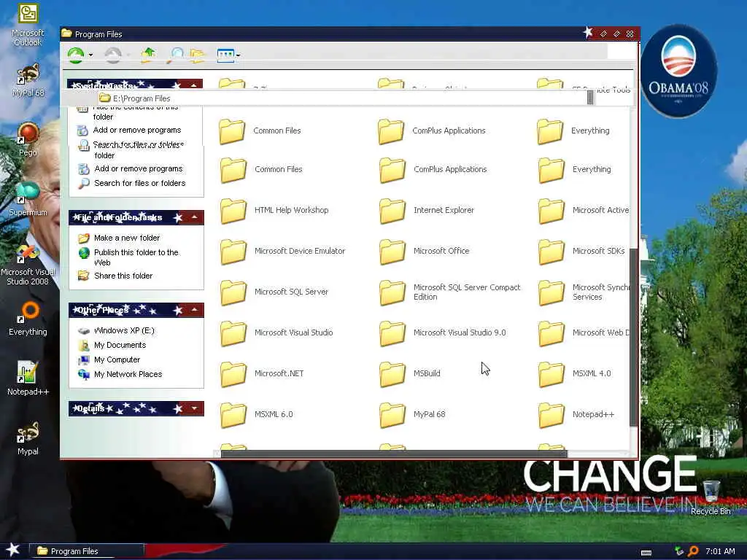The height and width of the screenshot is (560, 747).
Task: Click the 7:01 AM taskbar clock
Action: point(720,551)
